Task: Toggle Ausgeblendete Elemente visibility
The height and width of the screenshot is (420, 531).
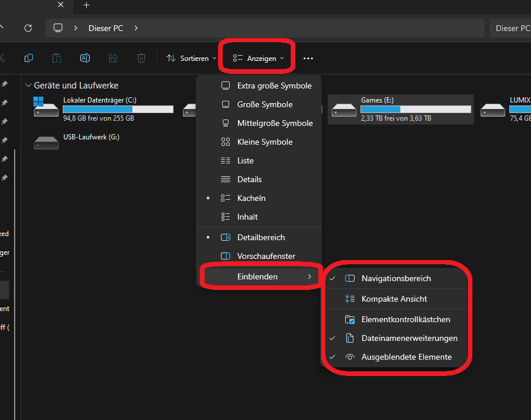Action: click(396, 357)
